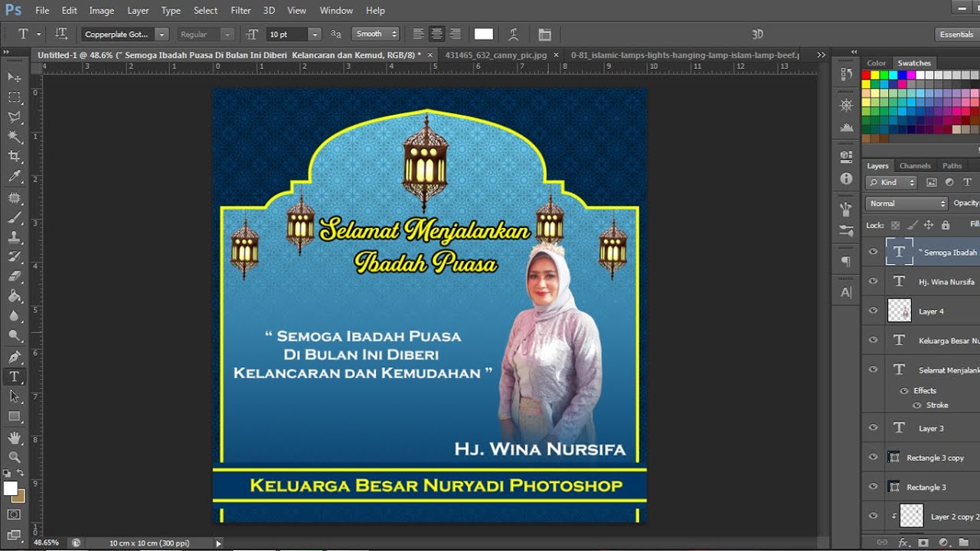
Task: Select the Healing Brush tool
Action: (x=14, y=198)
